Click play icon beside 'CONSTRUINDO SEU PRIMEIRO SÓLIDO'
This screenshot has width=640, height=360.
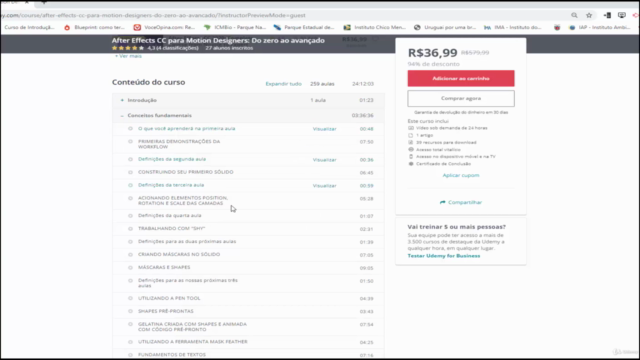130,173
